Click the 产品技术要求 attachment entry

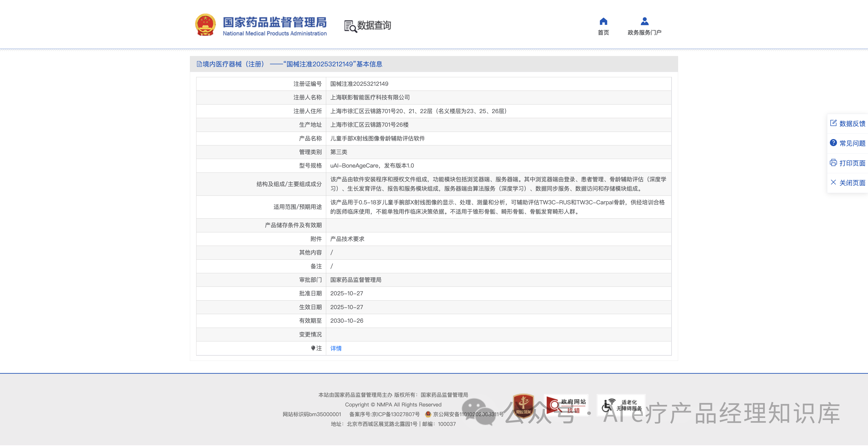[347, 239]
